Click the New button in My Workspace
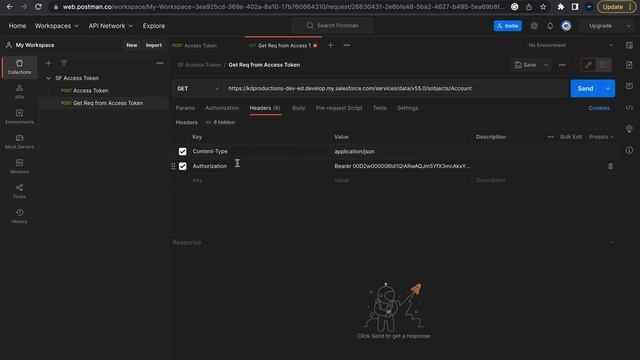Screen dimensions: 640x360 tap(131, 45)
